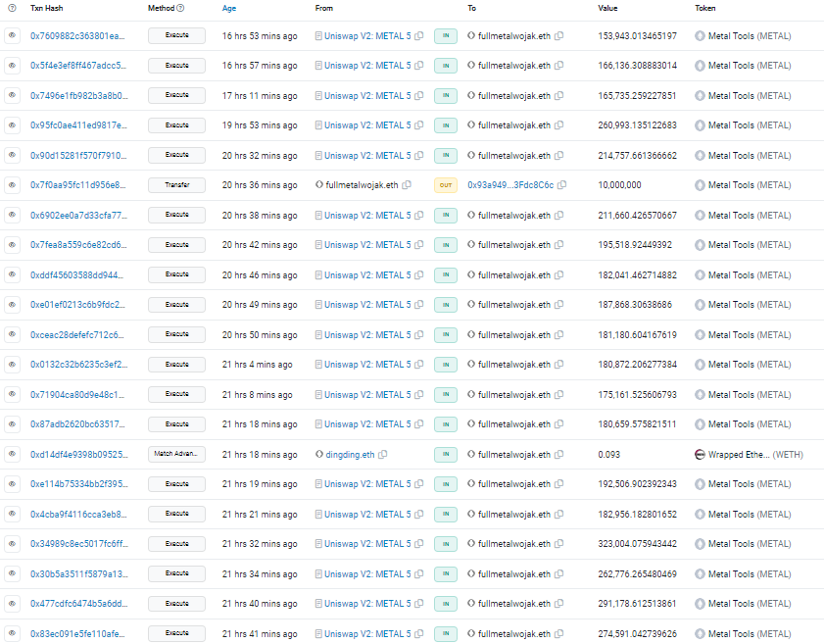
Task: Open quick view eye for transaction 0x7609882c363801ea
Action: tap(12, 35)
